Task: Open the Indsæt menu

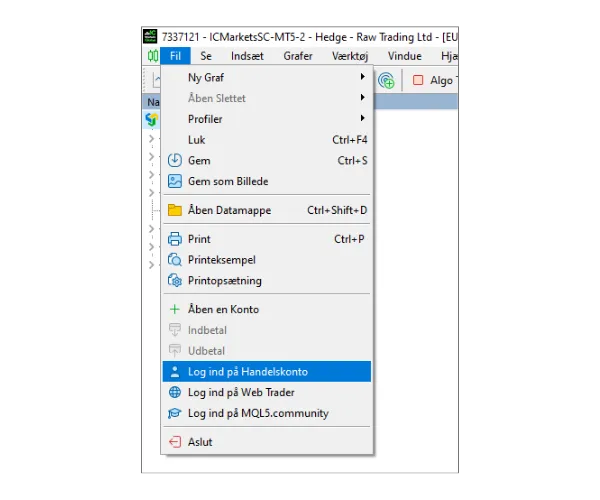Action: [246, 56]
